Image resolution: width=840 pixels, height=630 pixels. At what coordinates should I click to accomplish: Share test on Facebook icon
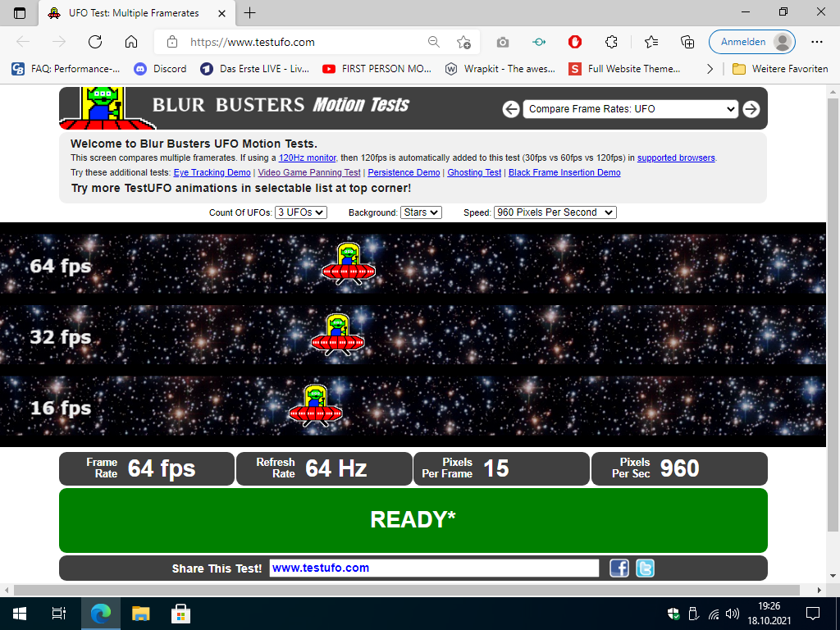[619, 568]
